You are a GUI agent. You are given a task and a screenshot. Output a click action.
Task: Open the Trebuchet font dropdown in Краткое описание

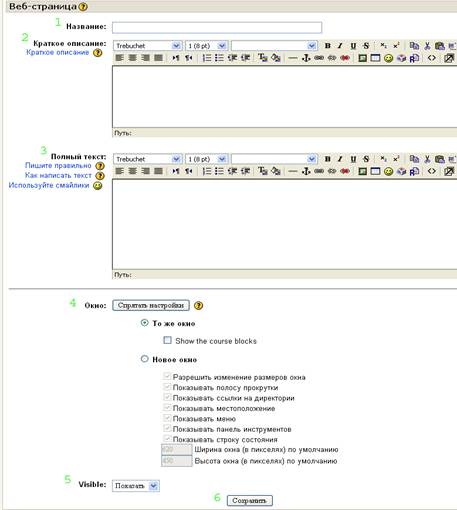(x=148, y=46)
